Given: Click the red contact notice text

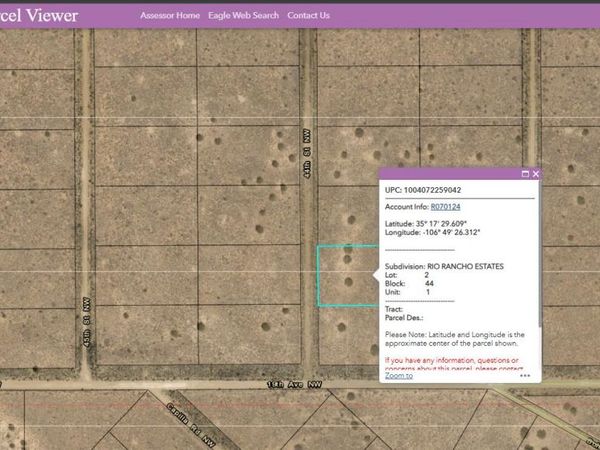Looking at the screenshot, I should pyautogui.click(x=454, y=364).
